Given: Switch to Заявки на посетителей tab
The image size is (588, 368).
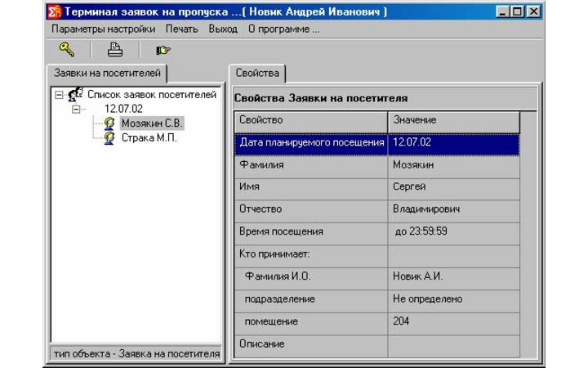Looking at the screenshot, I should point(107,73).
